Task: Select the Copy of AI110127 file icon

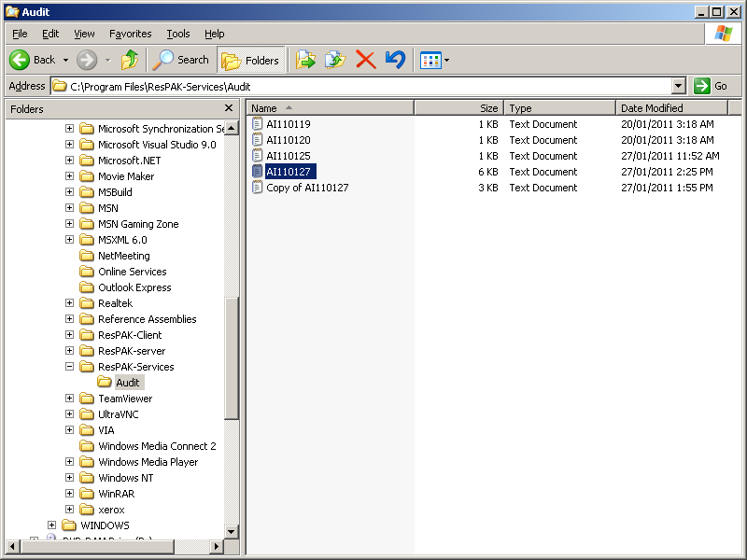Action: [x=258, y=188]
